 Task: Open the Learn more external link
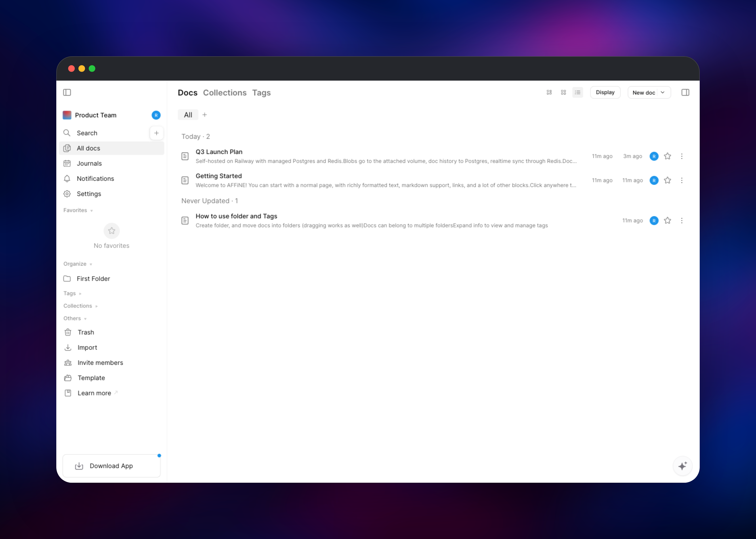(111, 393)
